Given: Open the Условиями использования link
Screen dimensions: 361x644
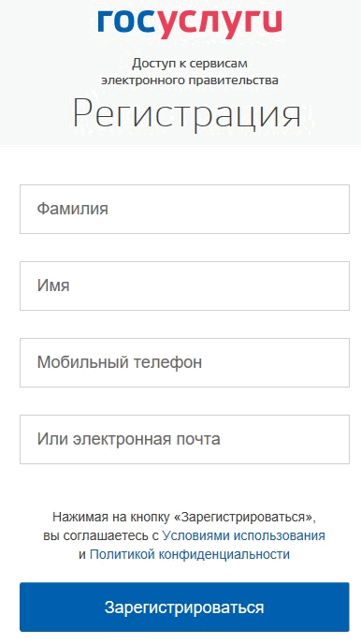Looking at the screenshot, I should [244, 535].
